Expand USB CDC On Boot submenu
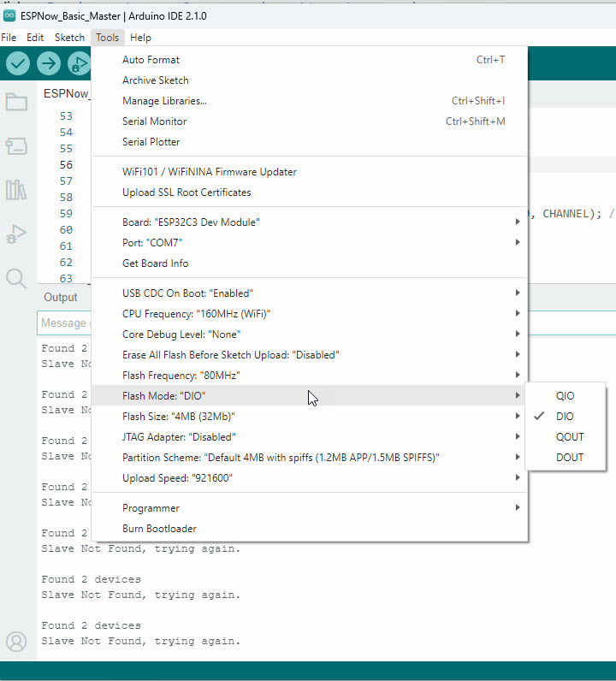 tap(310, 293)
